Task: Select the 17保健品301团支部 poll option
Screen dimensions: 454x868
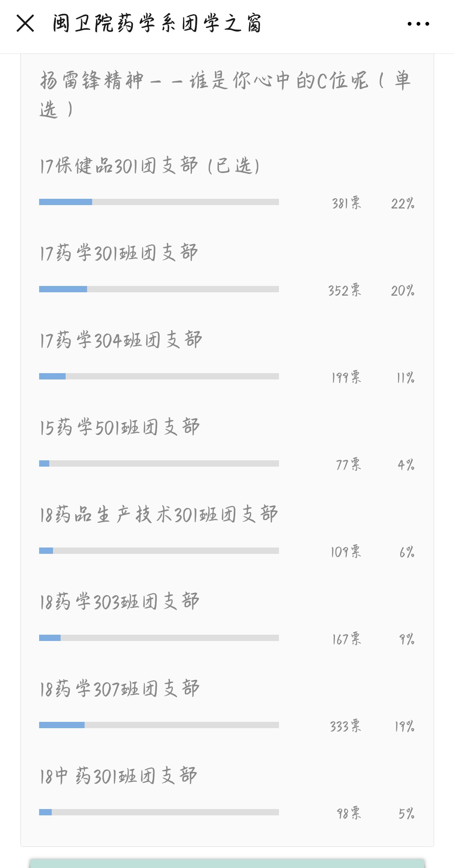Action: (x=149, y=166)
